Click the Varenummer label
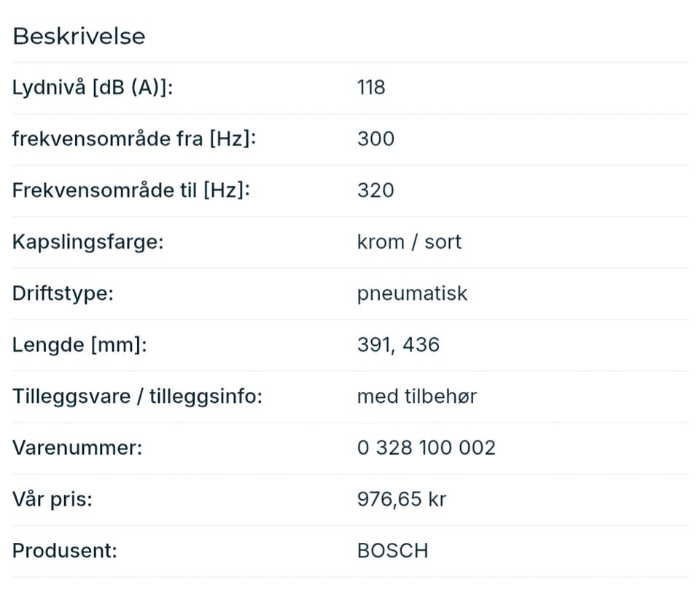 point(77,447)
